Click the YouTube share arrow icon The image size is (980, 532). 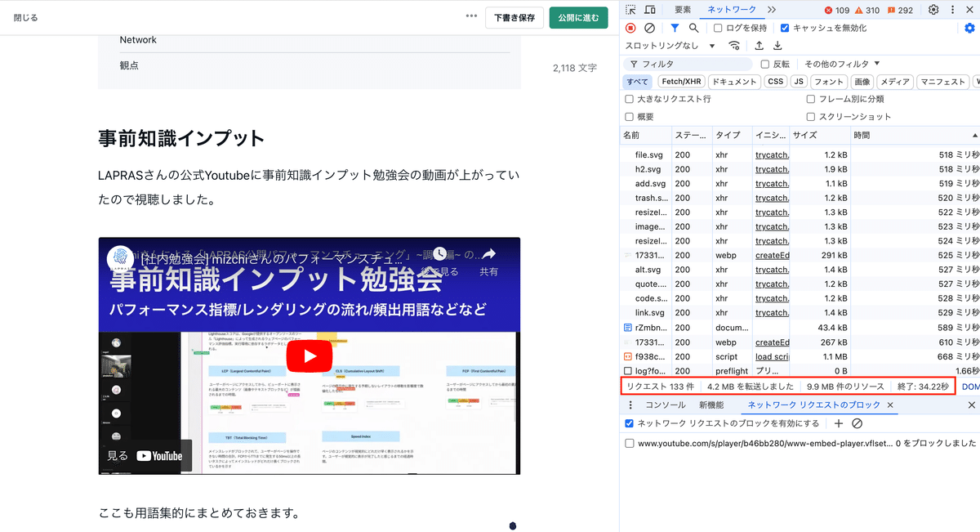tap(488, 255)
